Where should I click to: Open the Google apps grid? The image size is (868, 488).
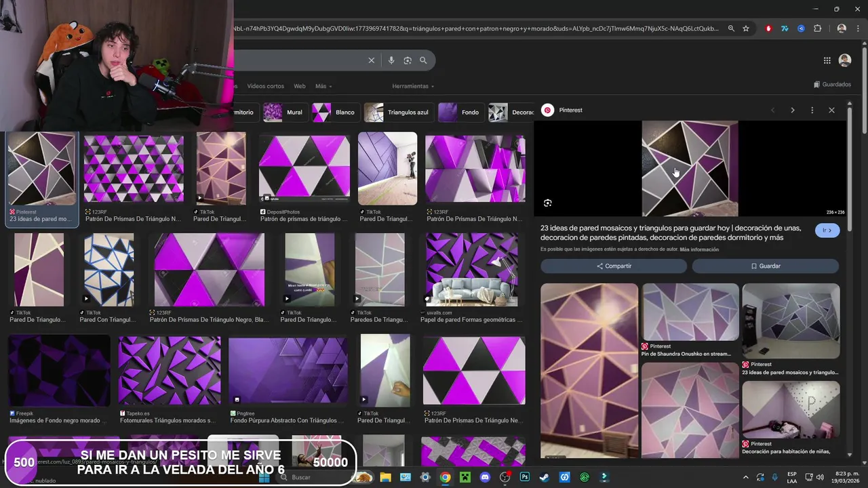pyautogui.click(x=827, y=60)
